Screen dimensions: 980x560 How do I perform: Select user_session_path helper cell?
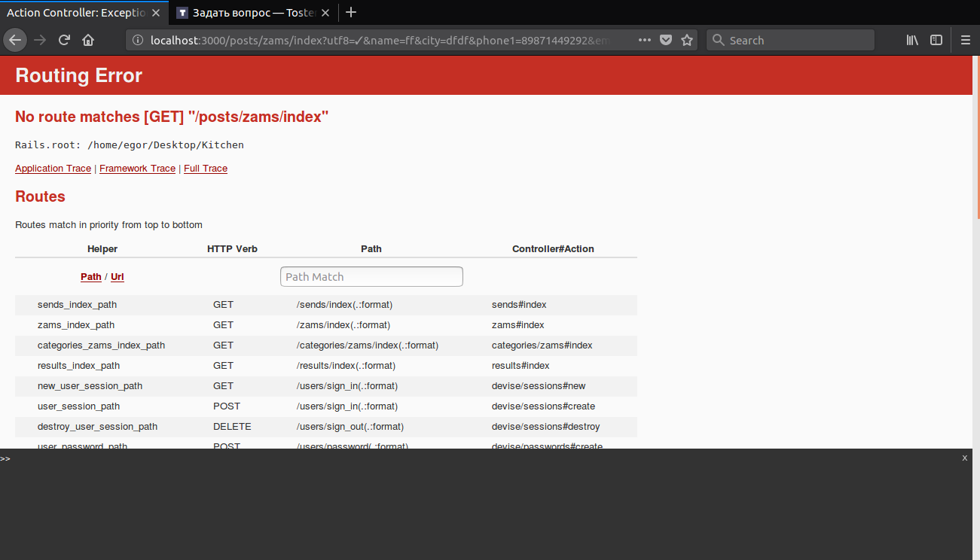tap(78, 406)
